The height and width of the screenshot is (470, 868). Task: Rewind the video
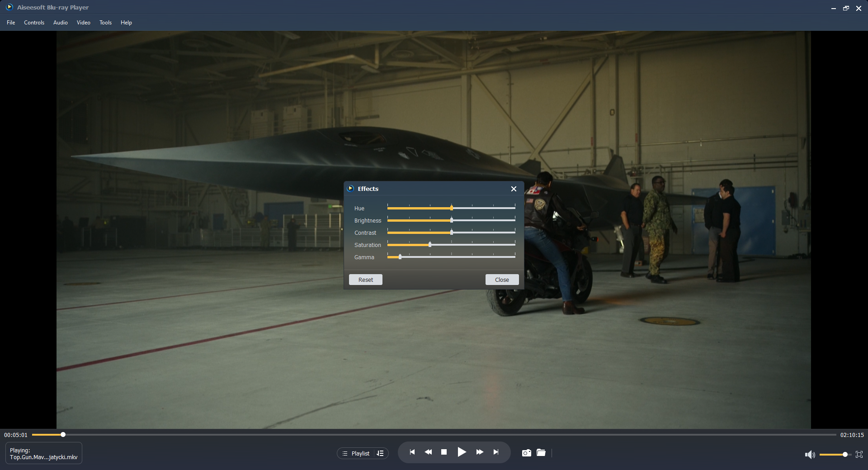pyautogui.click(x=428, y=452)
